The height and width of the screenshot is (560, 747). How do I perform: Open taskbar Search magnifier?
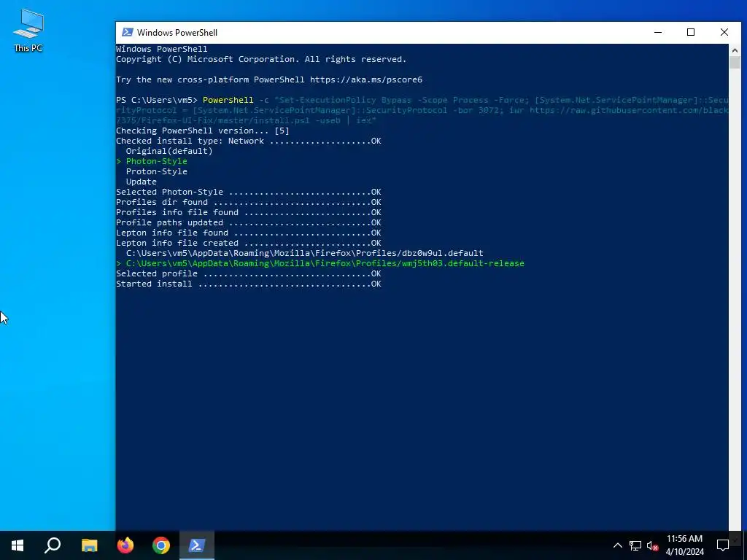pos(53,545)
